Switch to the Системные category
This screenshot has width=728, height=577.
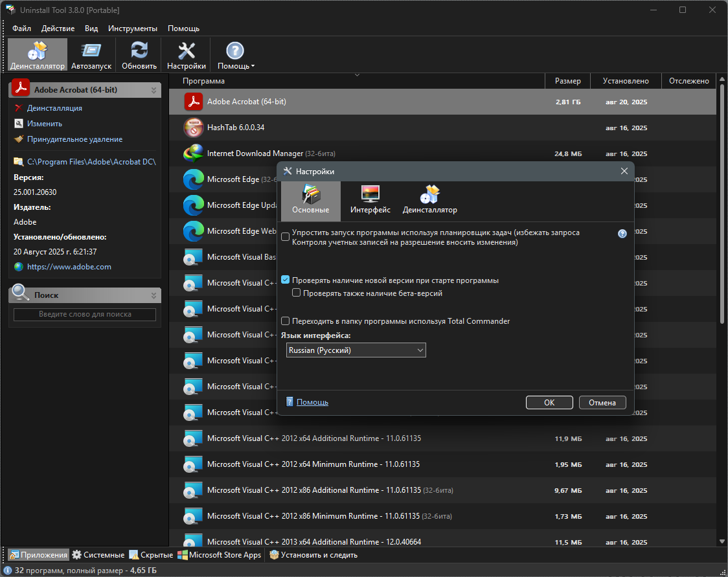tap(98, 555)
